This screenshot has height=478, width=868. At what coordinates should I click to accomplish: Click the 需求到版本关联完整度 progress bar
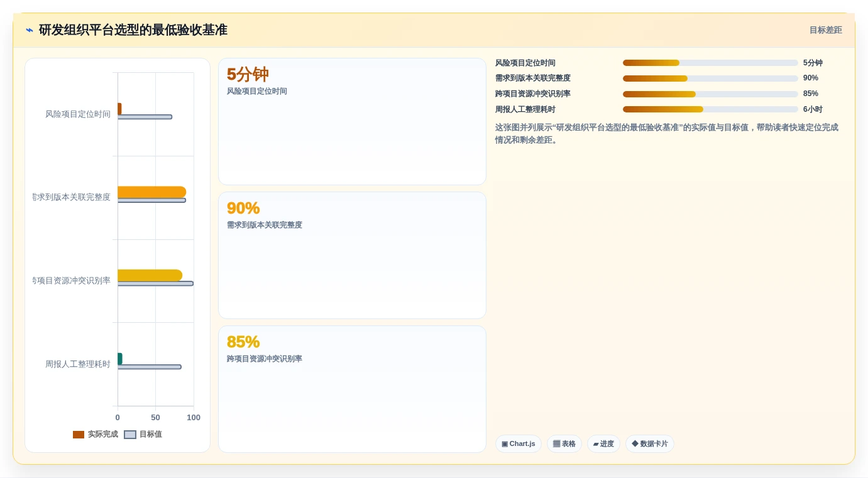coord(710,79)
